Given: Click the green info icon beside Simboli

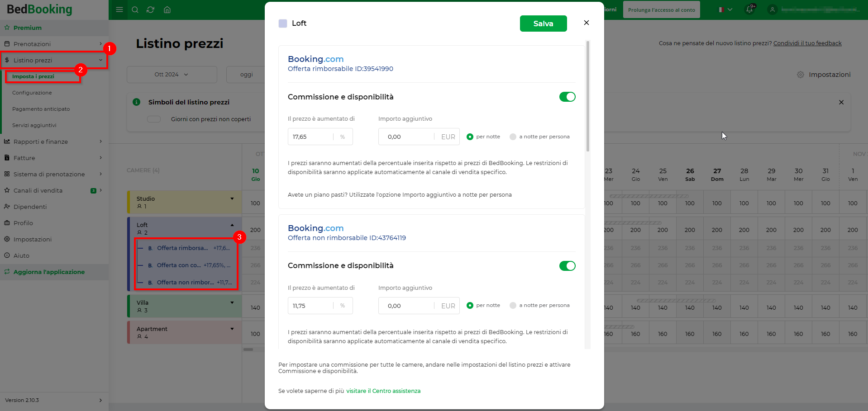Looking at the screenshot, I should pyautogui.click(x=136, y=102).
